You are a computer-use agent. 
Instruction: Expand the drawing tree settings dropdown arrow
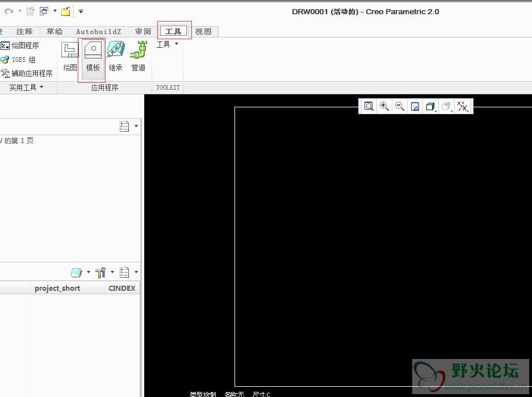click(x=136, y=126)
